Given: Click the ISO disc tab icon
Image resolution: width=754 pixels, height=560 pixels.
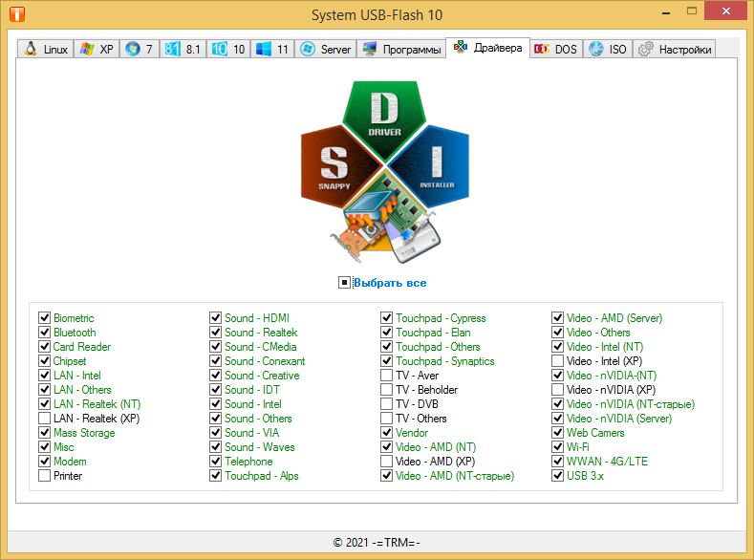Looking at the screenshot, I should pos(596,49).
